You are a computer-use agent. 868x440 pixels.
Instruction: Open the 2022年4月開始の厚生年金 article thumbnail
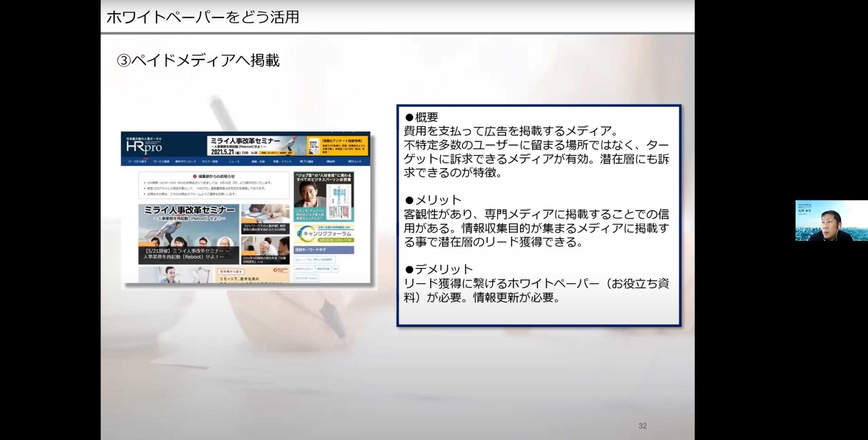[265, 250]
